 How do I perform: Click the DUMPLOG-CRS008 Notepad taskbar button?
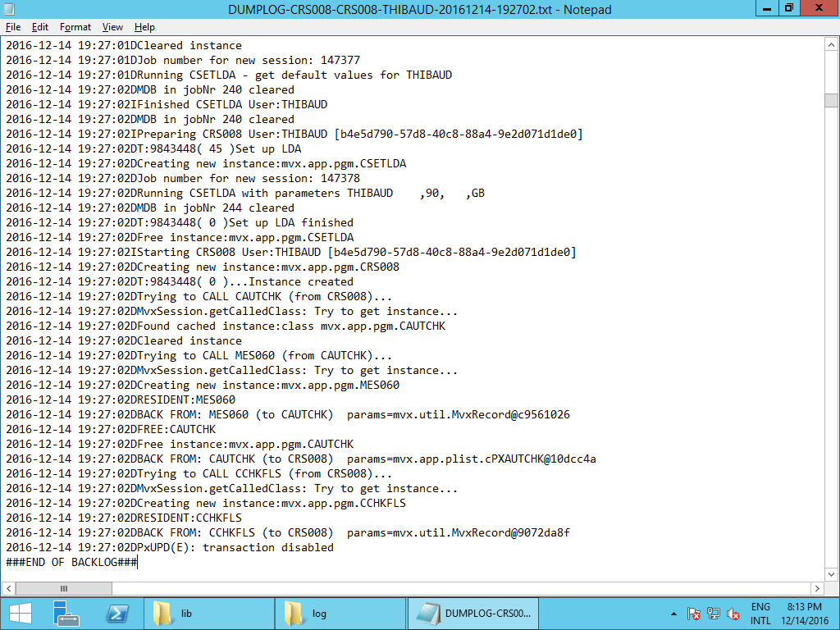(474, 614)
